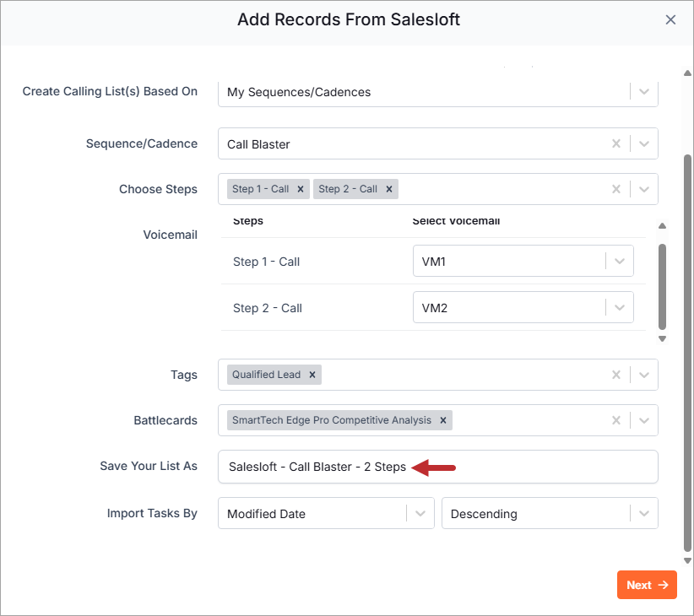Screen dimensions: 694x616
Task: Open Create Calling List(s) Based On dropdown
Action: 437,92
